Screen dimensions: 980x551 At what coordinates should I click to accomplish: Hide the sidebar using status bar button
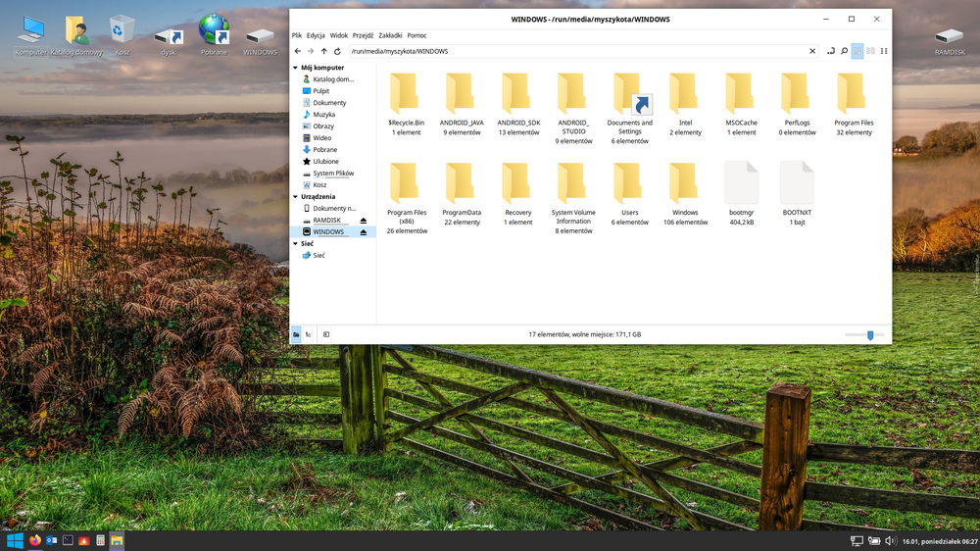[x=326, y=334]
